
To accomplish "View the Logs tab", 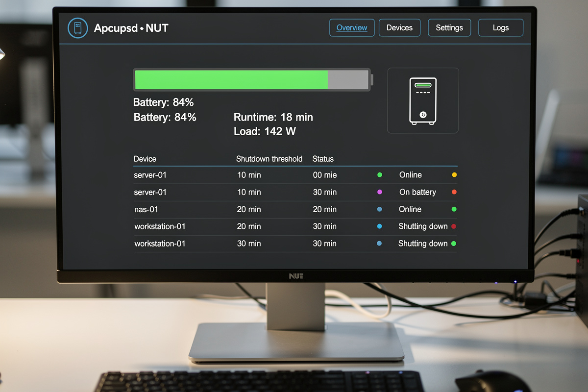I will [501, 27].
